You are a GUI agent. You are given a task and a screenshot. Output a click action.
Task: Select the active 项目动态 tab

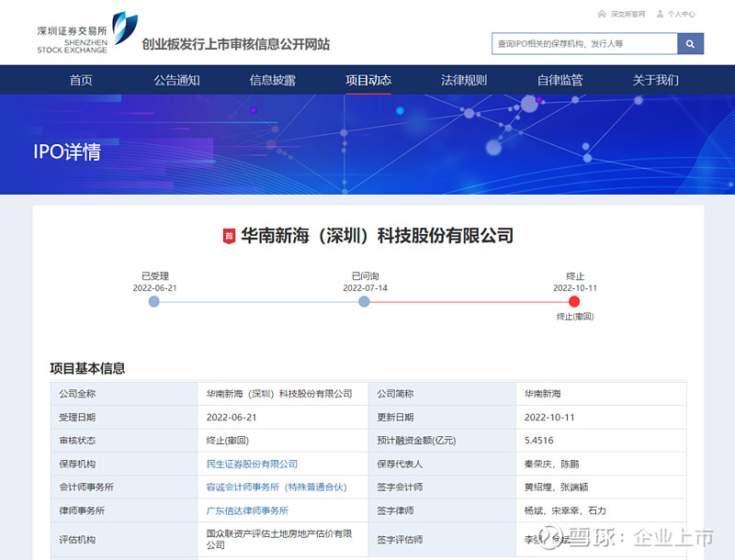coord(367,81)
